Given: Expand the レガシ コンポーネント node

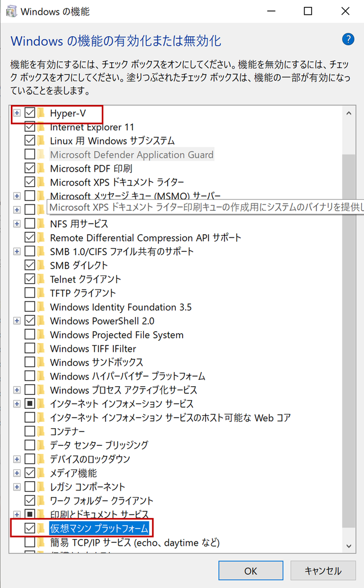Looking at the screenshot, I should pyautogui.click(x=17, y=487).
